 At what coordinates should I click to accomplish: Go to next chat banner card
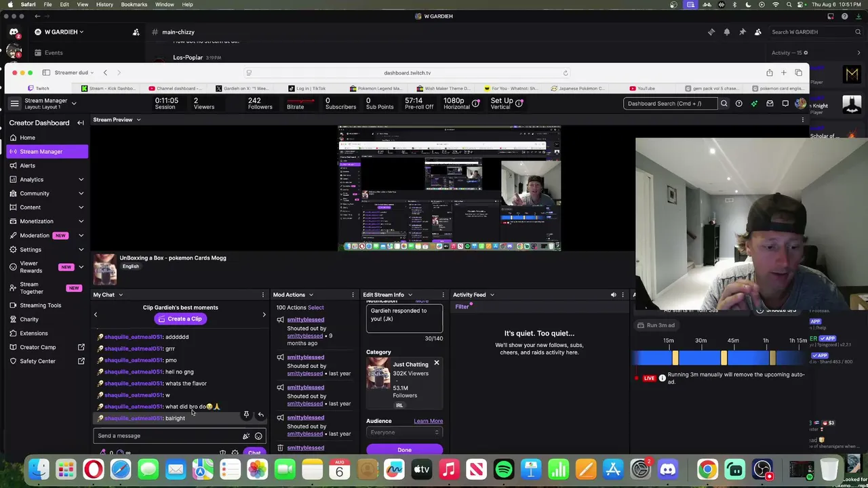tap(264, 314)
